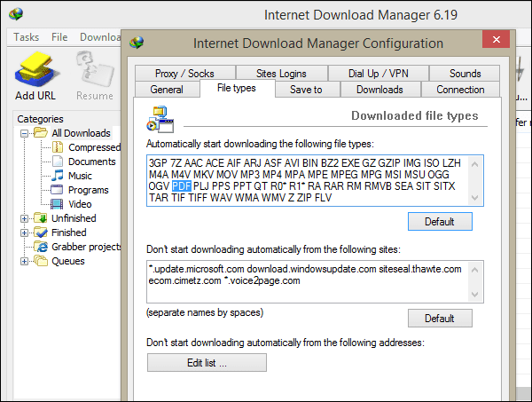Viewport: 532px width, 402px height.
Task: Select the Finished category label
Action: click(69, 233)
